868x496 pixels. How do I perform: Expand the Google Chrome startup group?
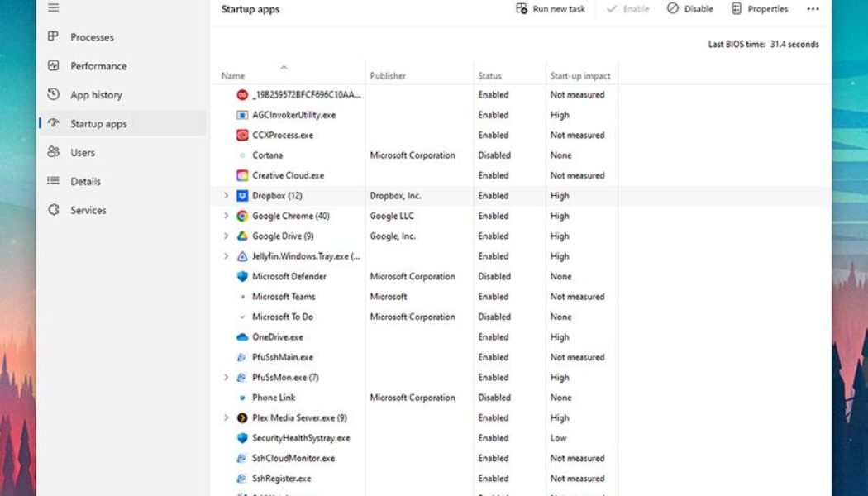[227, 216]
